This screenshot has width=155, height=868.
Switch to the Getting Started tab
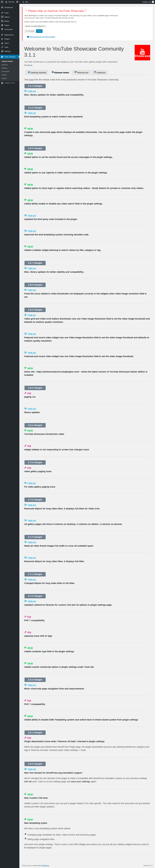pyautogui.click(x=37, y=73)
